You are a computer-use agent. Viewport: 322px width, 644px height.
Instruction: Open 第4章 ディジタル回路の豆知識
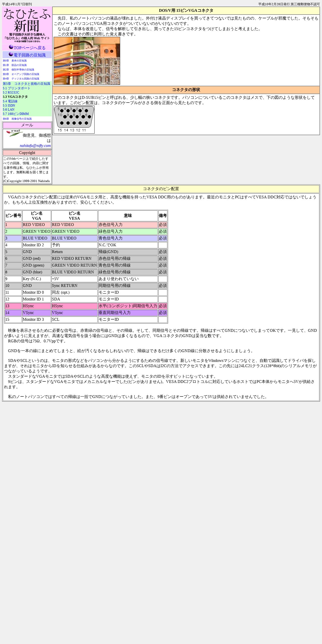point(21,79)
